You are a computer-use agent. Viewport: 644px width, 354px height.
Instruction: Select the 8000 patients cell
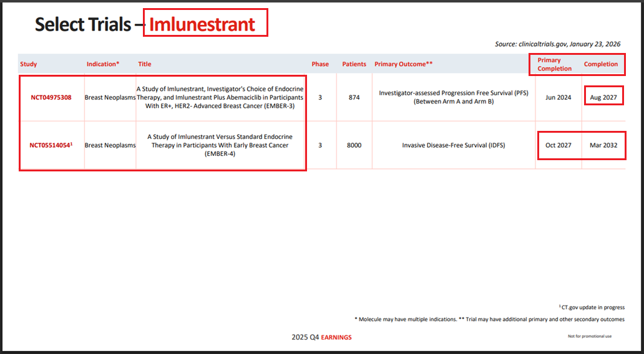click(x=354, y=145)
